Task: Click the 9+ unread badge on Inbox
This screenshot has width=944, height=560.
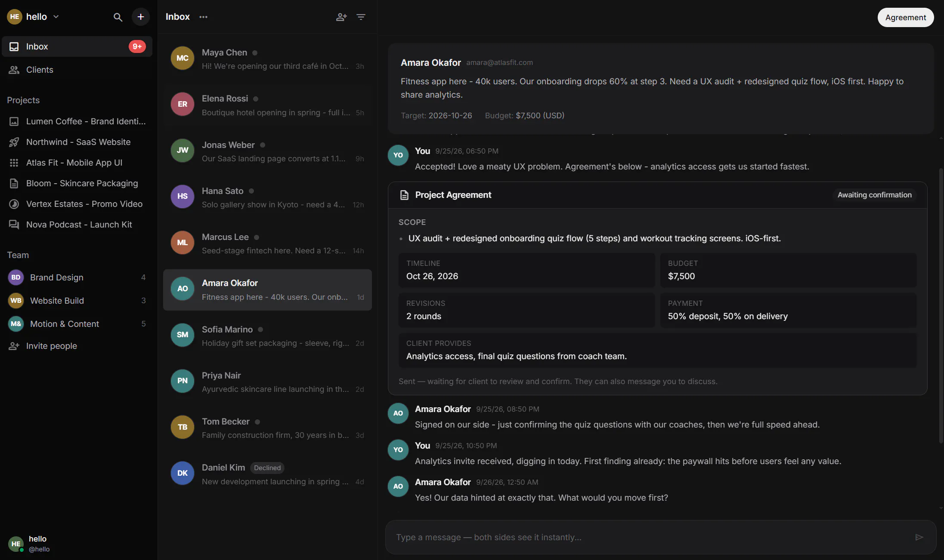Action: click(x=137, y=46)
